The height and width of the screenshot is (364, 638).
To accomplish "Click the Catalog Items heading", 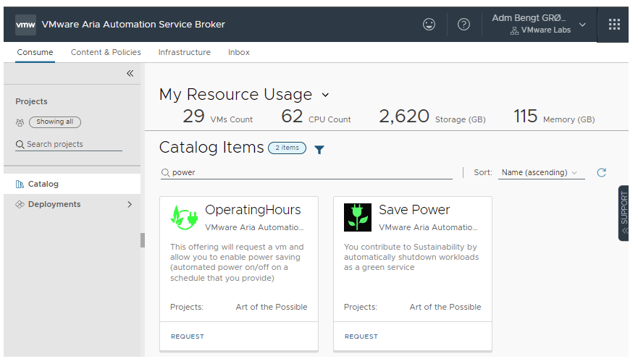I will [x=211, y=148].
